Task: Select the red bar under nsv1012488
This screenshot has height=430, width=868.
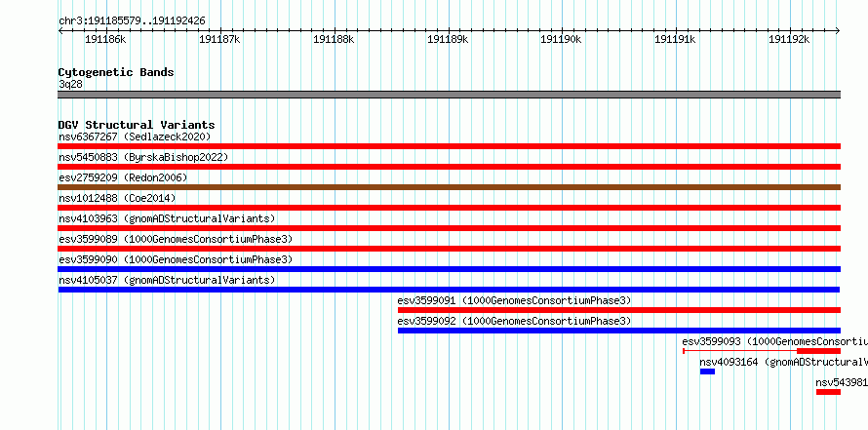Action: [449, 208]
